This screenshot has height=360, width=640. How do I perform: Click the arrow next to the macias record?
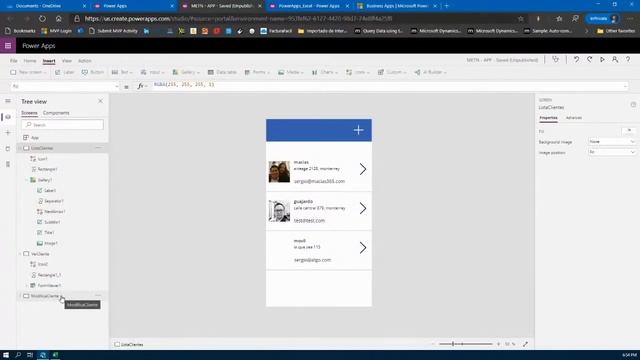[x=363, y=169]
